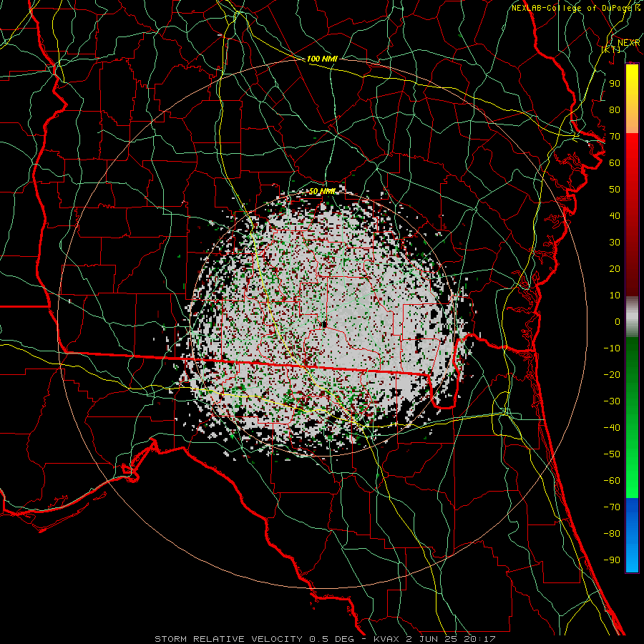Click the 10 value on velocity scale

pos(615,296)
